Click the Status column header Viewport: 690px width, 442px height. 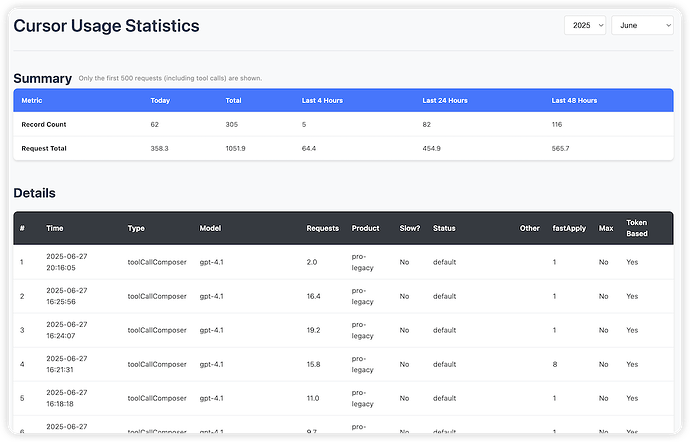(x=444, y=228)
